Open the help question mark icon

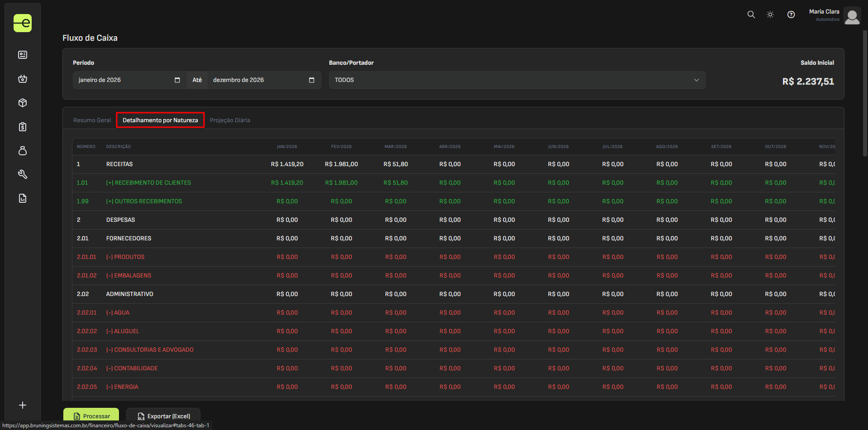coord(791,14)
